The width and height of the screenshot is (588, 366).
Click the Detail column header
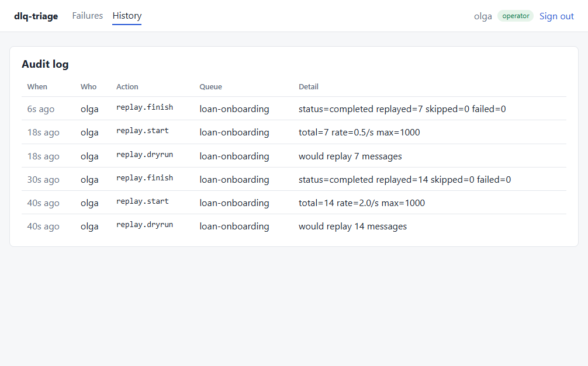[x=308, y=86]
